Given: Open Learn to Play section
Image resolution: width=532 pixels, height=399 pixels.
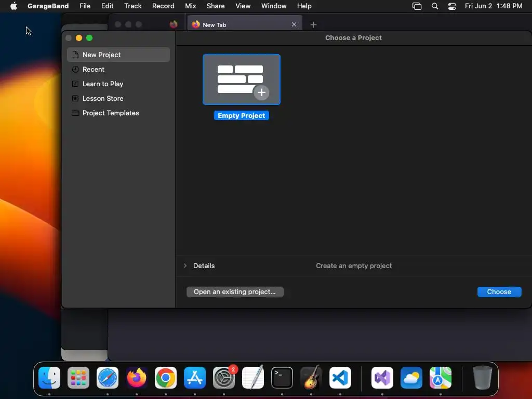Looking at the screenshot, I should point(118,84).
